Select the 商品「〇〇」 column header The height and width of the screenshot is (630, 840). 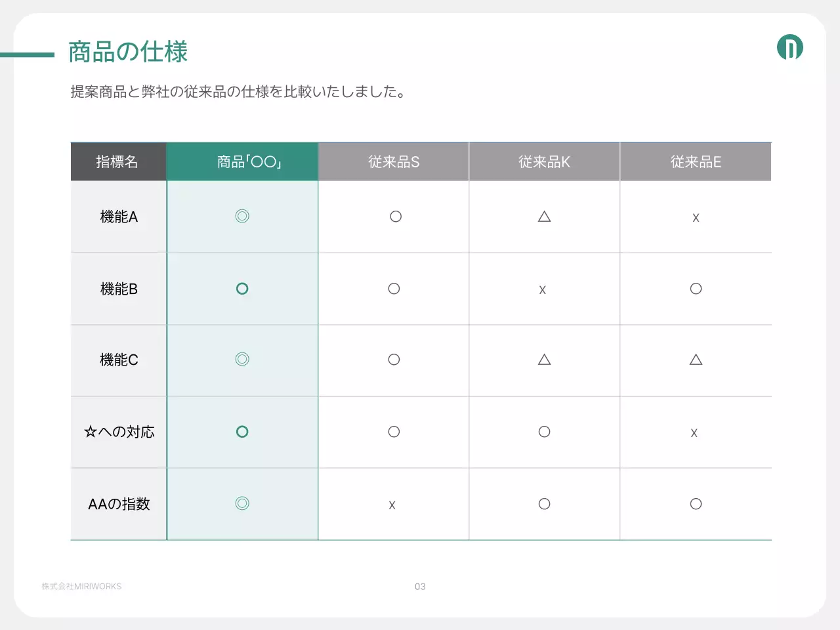pos(242,161)
